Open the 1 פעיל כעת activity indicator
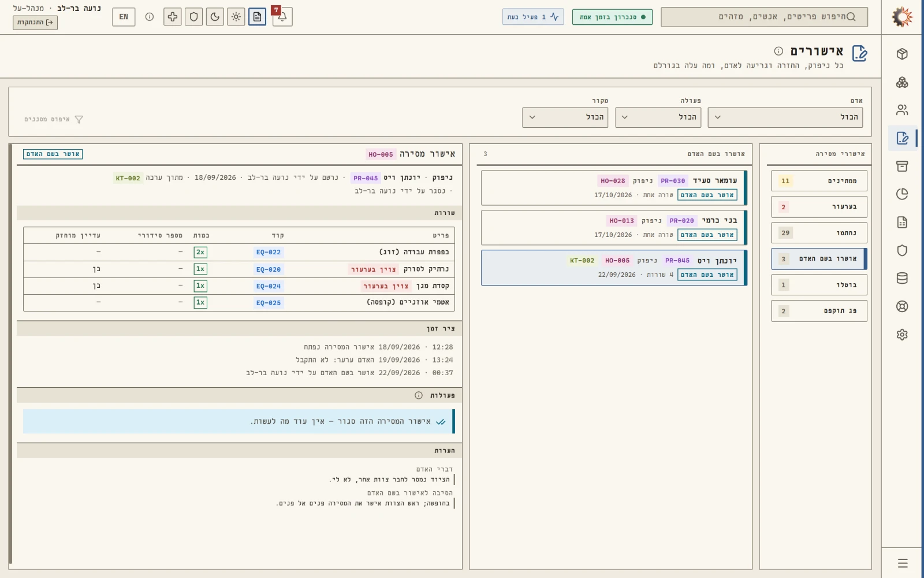 click(x=533, y=17)
